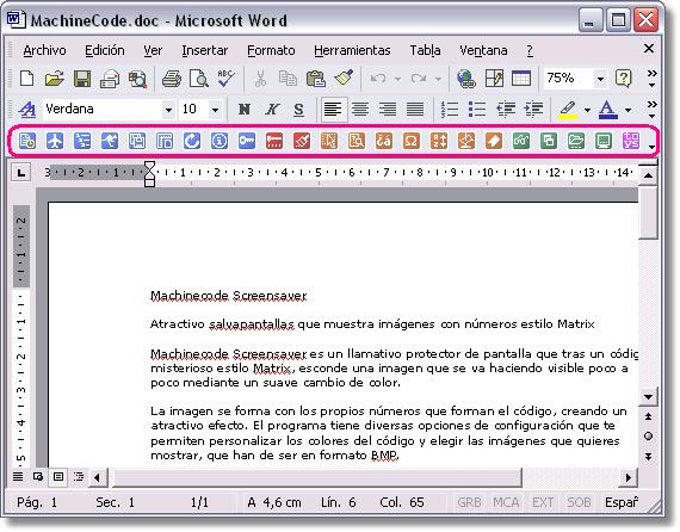The width and height of the screenshot is (680, 532).
Task: Click the orange microscope icon
Action: coord(466,141)
